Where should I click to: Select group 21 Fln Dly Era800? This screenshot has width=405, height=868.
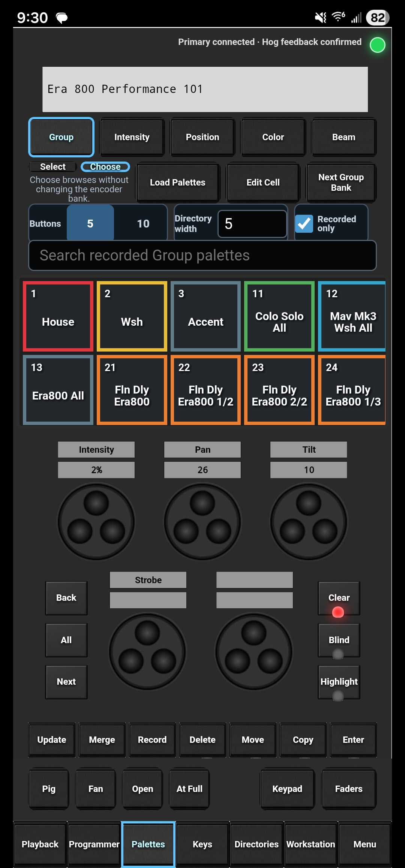[132, 390]
